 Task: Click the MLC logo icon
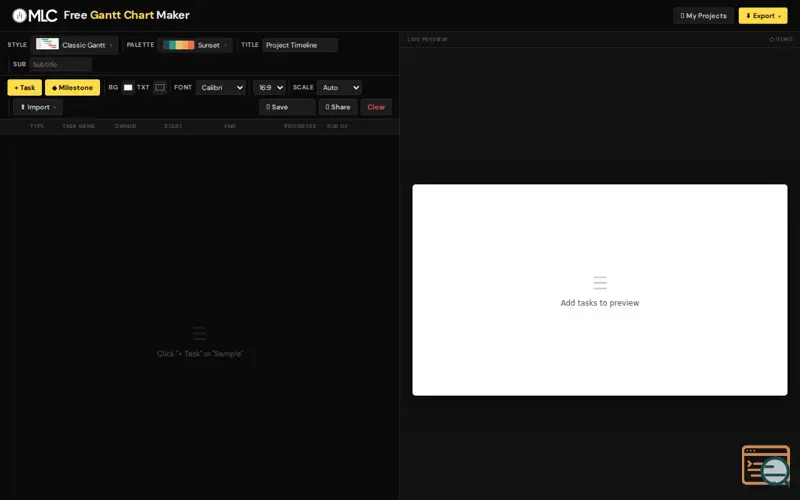[x=19, y=15]
